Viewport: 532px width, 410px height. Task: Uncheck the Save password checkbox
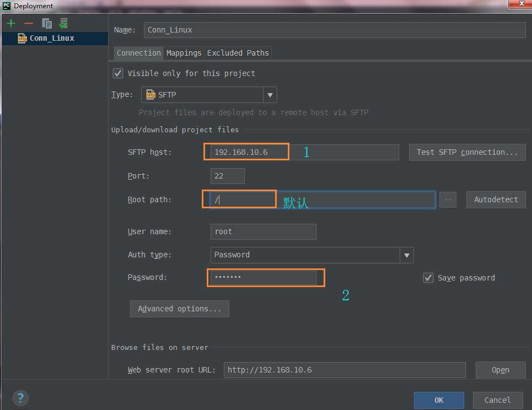[428, 278]
